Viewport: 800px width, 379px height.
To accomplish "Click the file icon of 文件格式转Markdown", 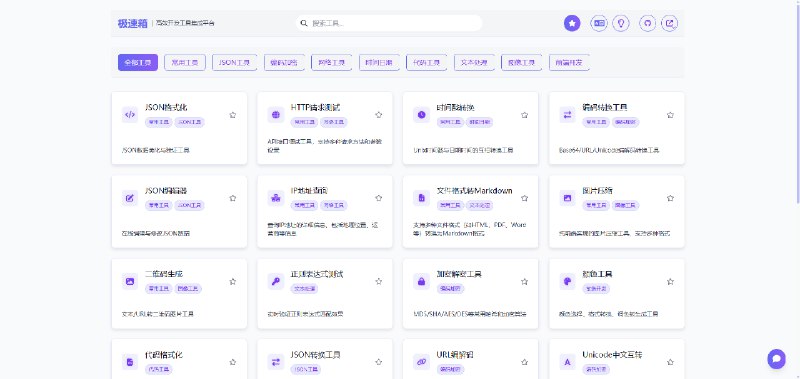I will (x=421, y=198).
